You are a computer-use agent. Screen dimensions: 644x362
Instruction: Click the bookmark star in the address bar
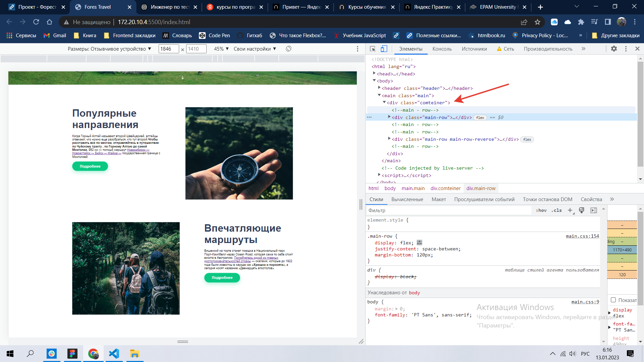click(537, 22)
